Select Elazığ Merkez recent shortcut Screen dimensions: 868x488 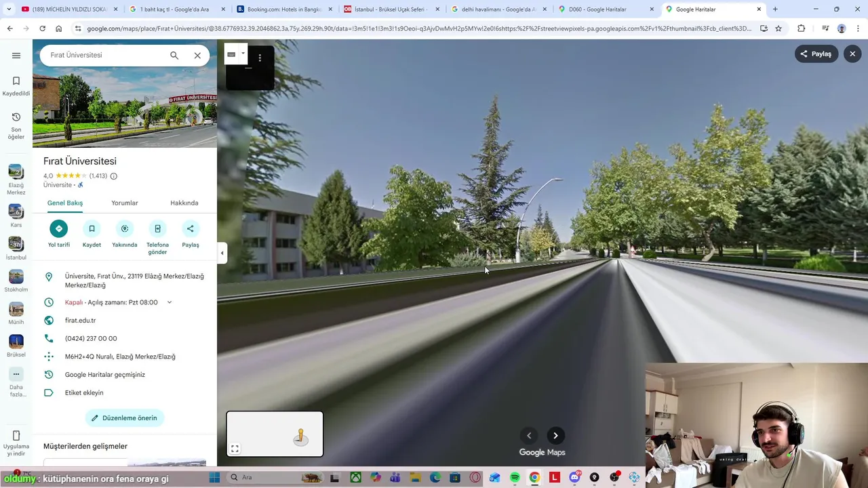(16, 180)
